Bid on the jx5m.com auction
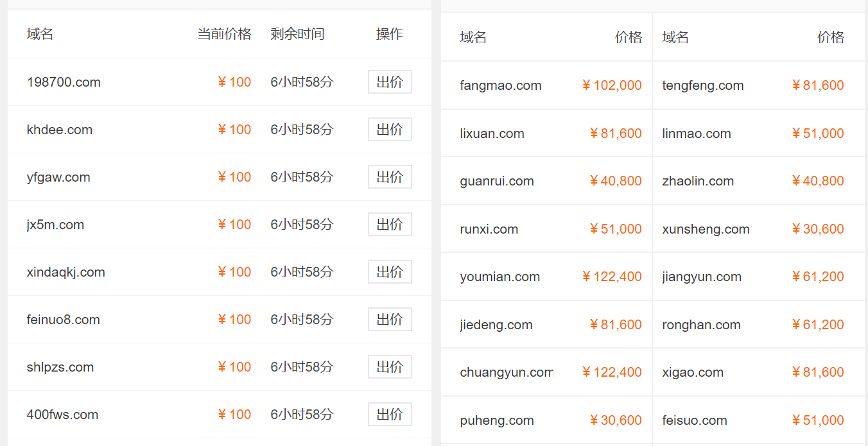Image resolution: width=868 pixels, height=446 pixels. coord(390,224)
